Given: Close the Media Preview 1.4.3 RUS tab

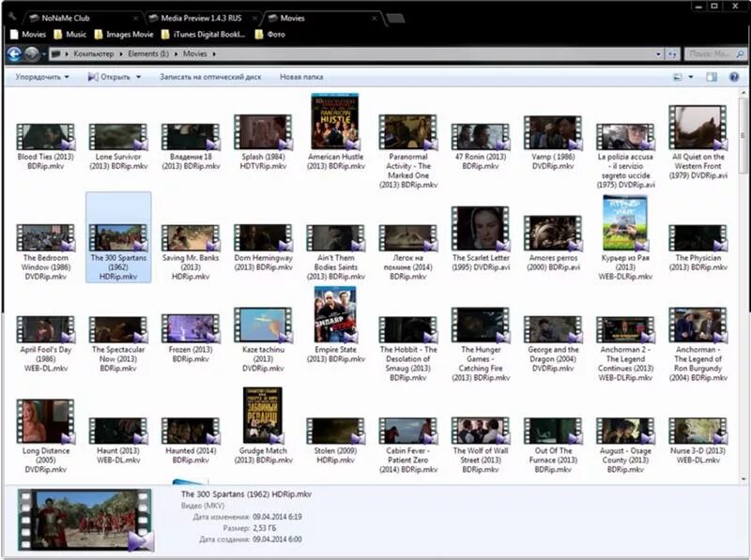Looking at the screenshot, I should [x=254, y=19].
